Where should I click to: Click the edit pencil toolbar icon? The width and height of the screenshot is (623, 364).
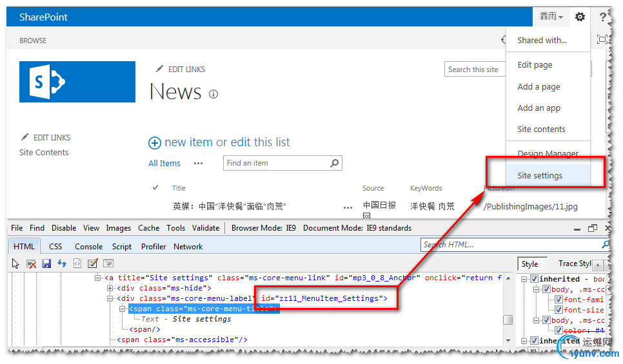pyautogui.click(x=93, y=263)
